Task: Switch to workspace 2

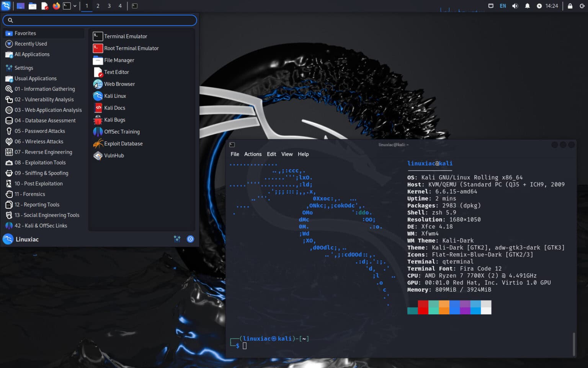Action: point(97,6)
